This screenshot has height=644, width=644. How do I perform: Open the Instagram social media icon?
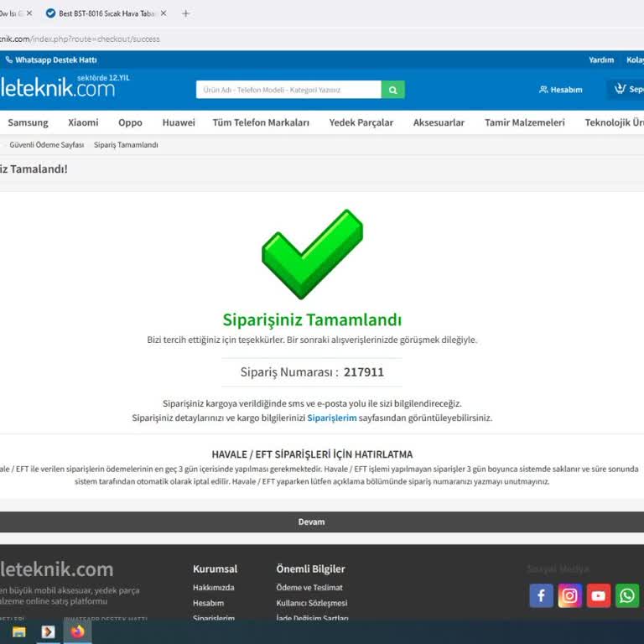click(x=569, y=595)
